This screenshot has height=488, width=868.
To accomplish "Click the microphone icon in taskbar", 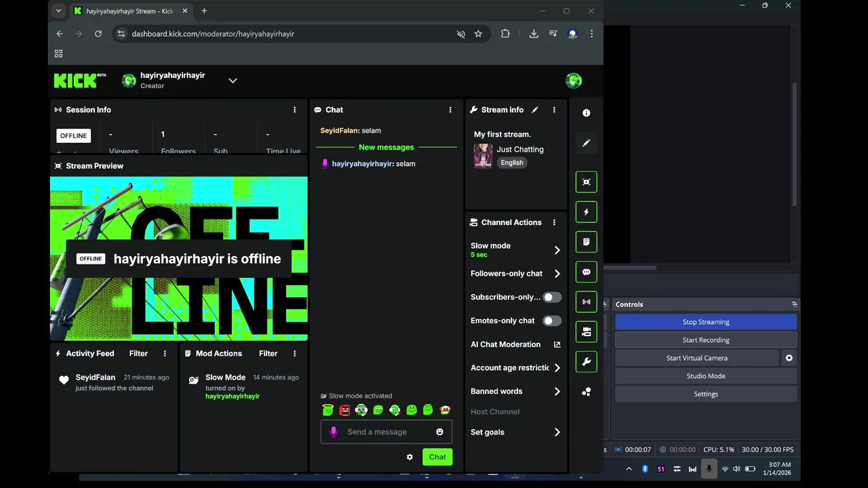I will (709, 469).
